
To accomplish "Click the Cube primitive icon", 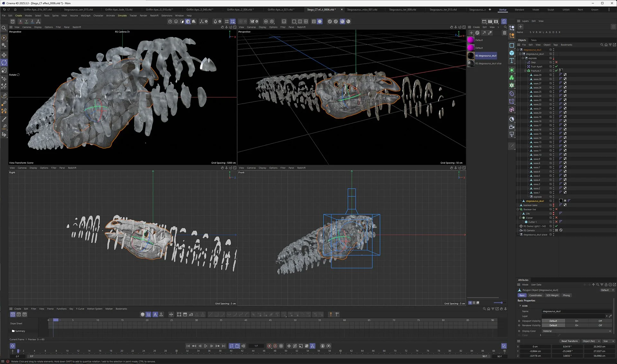I will (512, 53).
